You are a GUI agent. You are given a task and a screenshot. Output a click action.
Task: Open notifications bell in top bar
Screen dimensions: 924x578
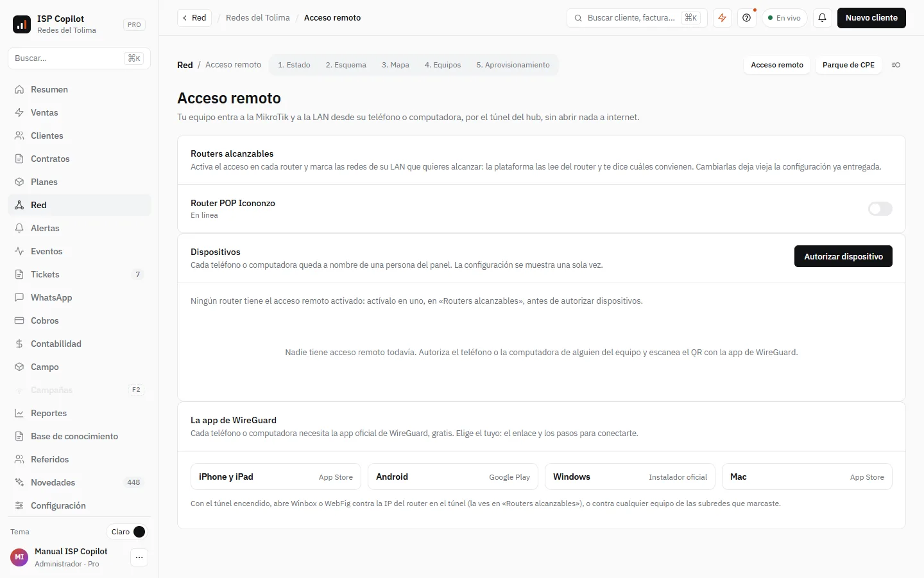click(822, 18)
